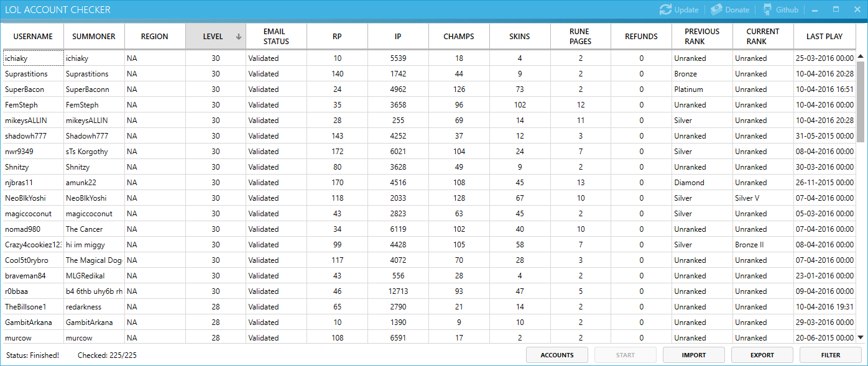Click scrollbar down arrow
Screen dimensions: 868x366
click(861, 337)
